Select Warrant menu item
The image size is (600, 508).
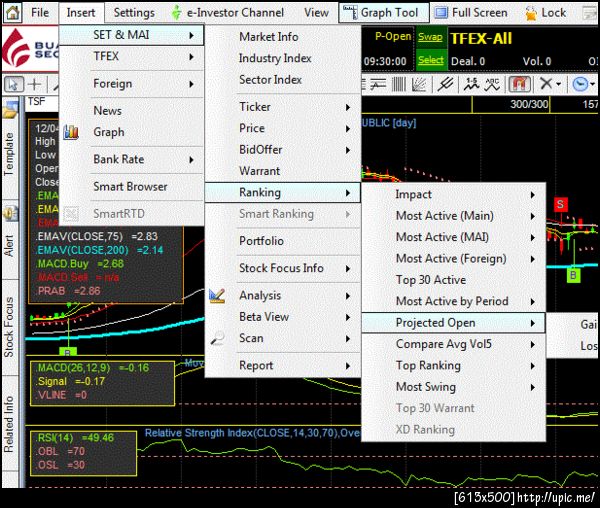click(x=283, y=171)
